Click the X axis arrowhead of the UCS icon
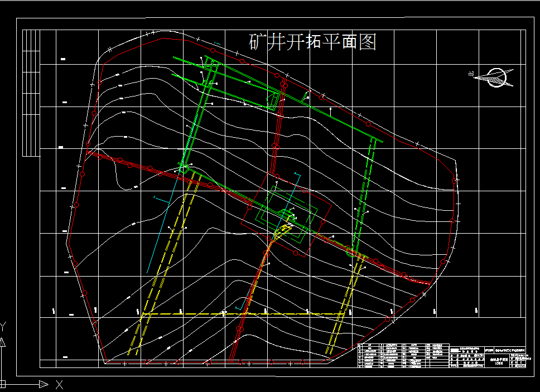This screenshot has width=540, height=392. (x=44, y=384)
